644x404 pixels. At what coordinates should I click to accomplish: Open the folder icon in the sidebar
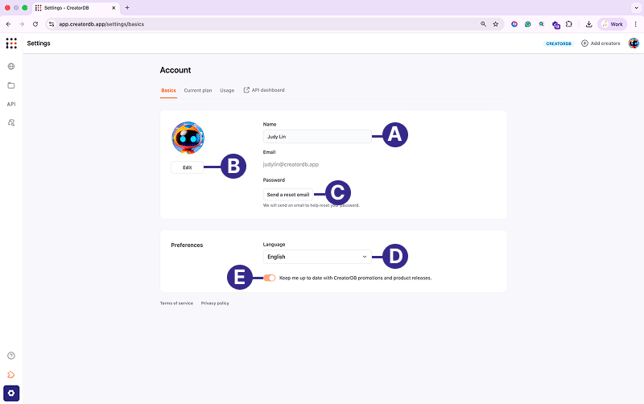(11, 86)
